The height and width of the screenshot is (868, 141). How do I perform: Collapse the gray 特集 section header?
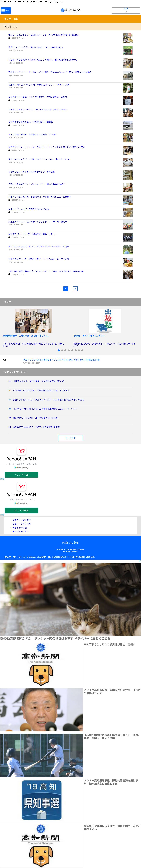coord(71,302)
